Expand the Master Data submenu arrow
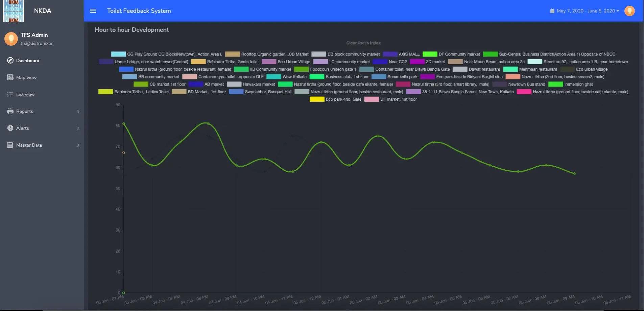Image resolution: width=644 pixels, height=311 pixels. pos(78,145)
